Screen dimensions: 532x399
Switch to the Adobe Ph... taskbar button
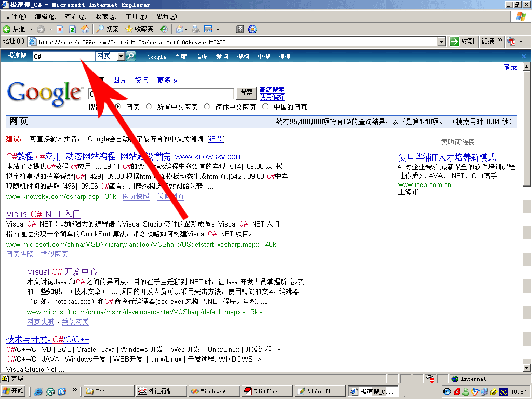[320, 391]
